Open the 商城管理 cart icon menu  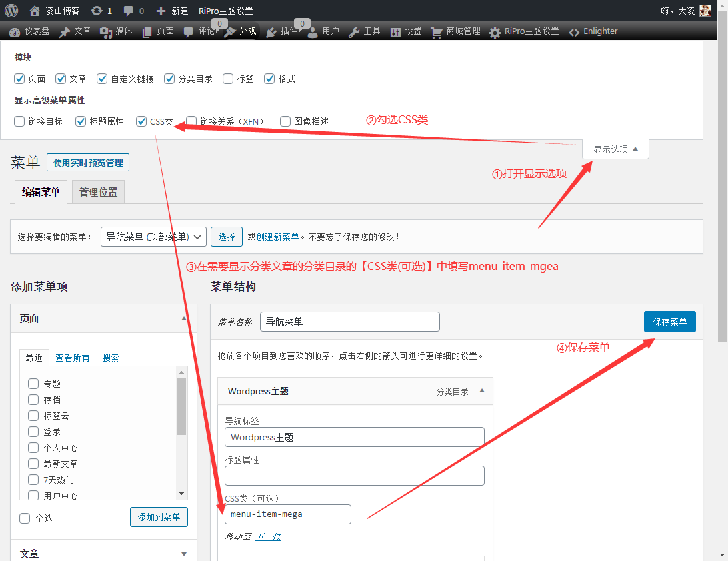coord(437,32)
